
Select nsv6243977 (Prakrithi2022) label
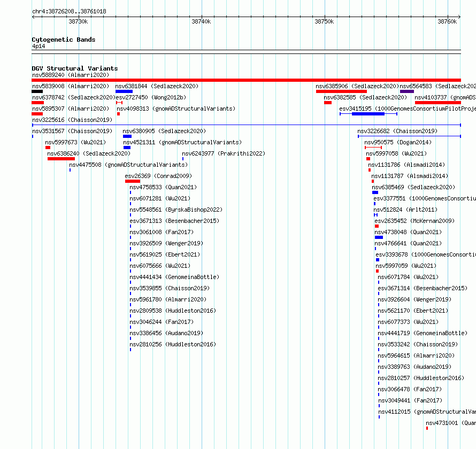pos(224,153)
